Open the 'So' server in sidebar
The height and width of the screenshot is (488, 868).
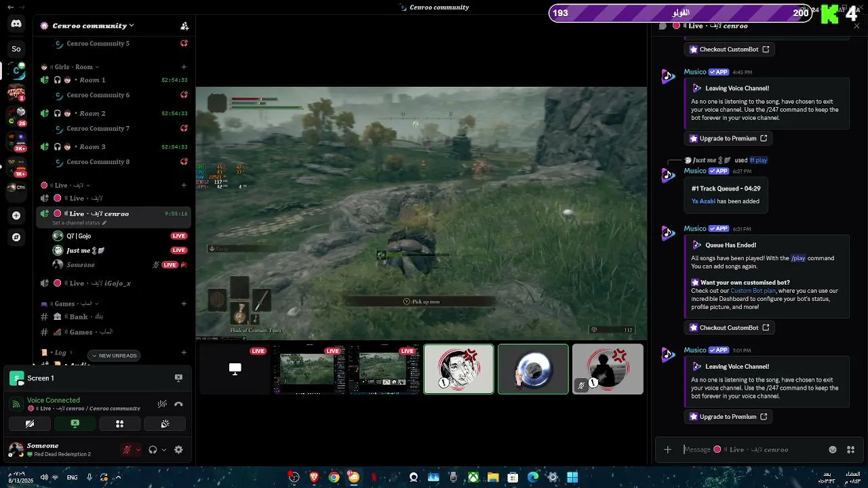[x=16, y=49]
